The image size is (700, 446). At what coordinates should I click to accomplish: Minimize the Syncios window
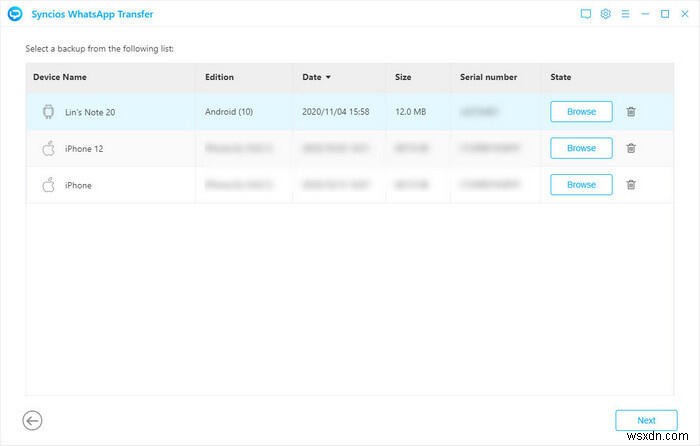(x=645, y=14)
